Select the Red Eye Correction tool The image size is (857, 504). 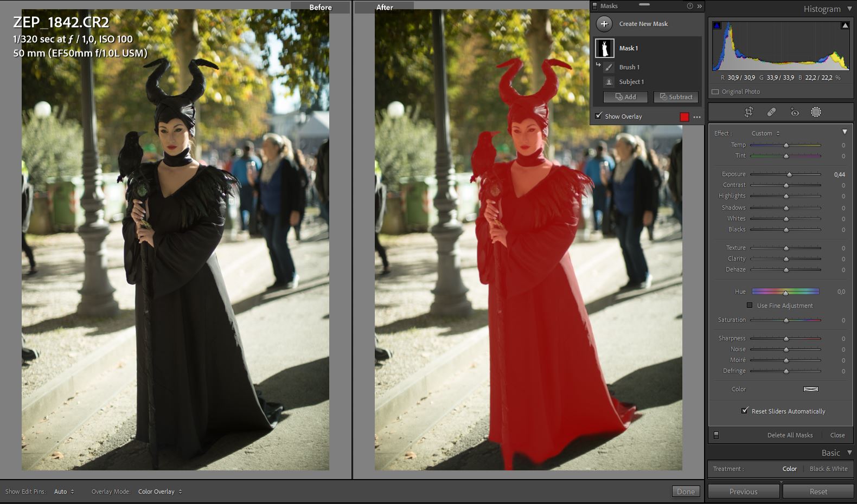point(795,112)
